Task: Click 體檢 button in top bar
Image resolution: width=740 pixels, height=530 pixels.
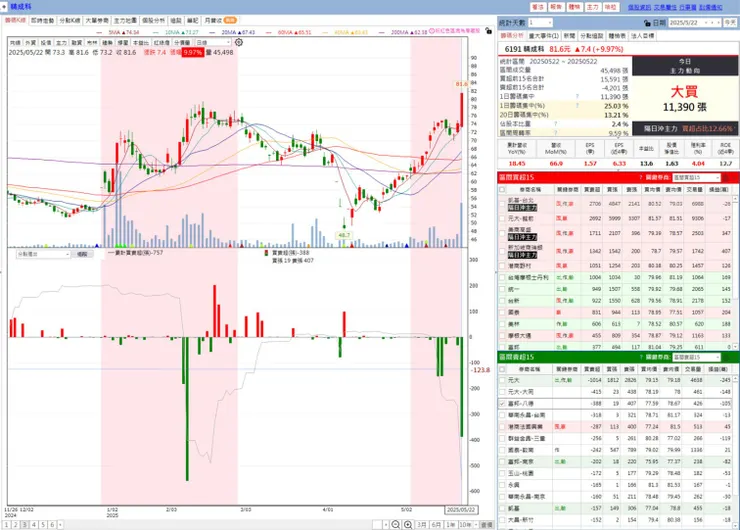Action: [574, 7]
